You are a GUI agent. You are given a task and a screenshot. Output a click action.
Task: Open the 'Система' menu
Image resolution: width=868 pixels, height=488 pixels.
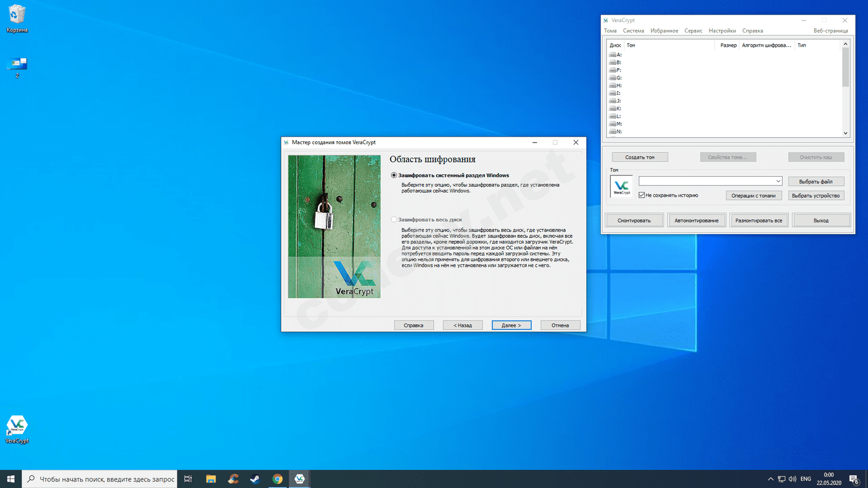coord(633,31)
